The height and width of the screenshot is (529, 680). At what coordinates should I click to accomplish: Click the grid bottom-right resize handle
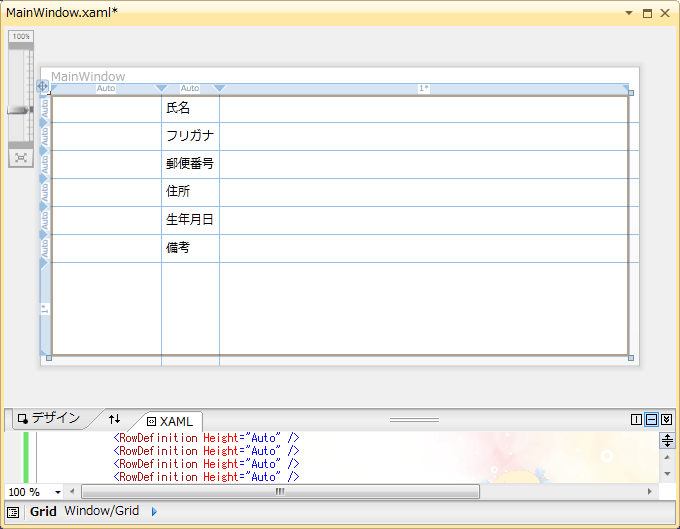point(631,358)
